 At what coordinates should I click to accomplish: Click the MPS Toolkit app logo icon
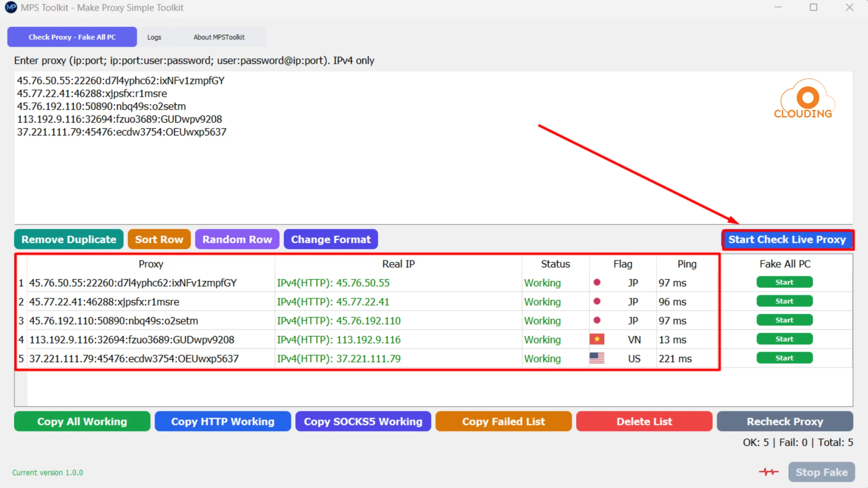(11, 7)
